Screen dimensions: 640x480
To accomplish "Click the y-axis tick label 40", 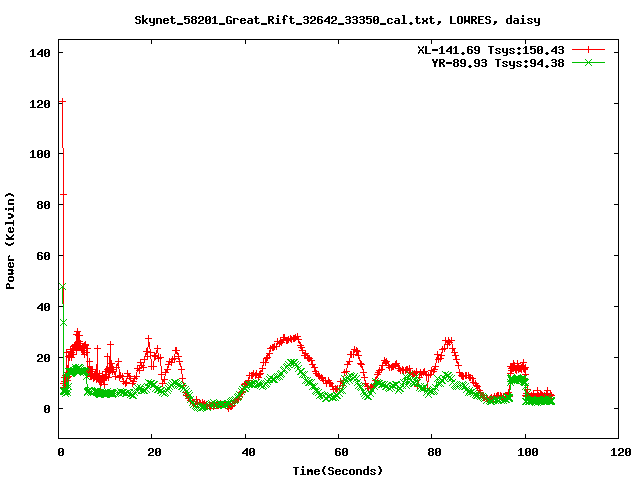I will 43,307.
